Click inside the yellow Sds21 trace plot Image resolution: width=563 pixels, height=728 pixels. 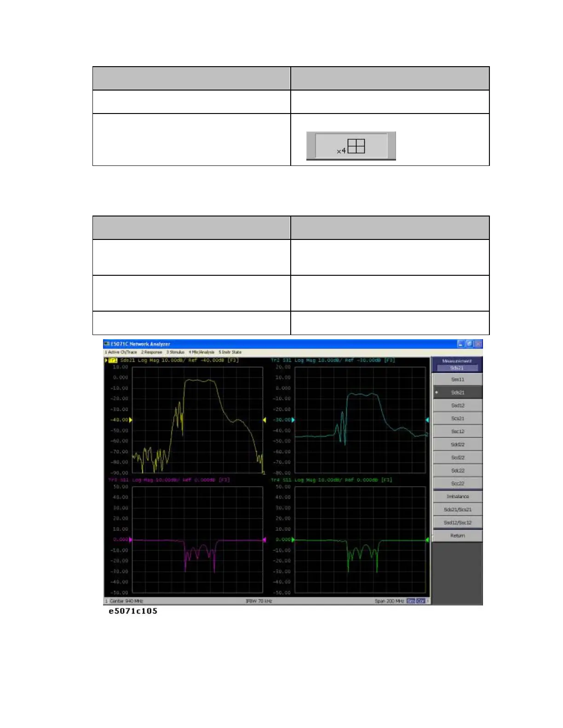click(198, 420)
